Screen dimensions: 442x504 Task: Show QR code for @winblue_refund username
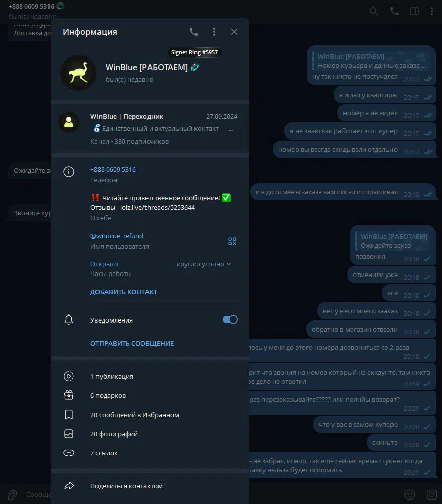click(x=232, y=241)
